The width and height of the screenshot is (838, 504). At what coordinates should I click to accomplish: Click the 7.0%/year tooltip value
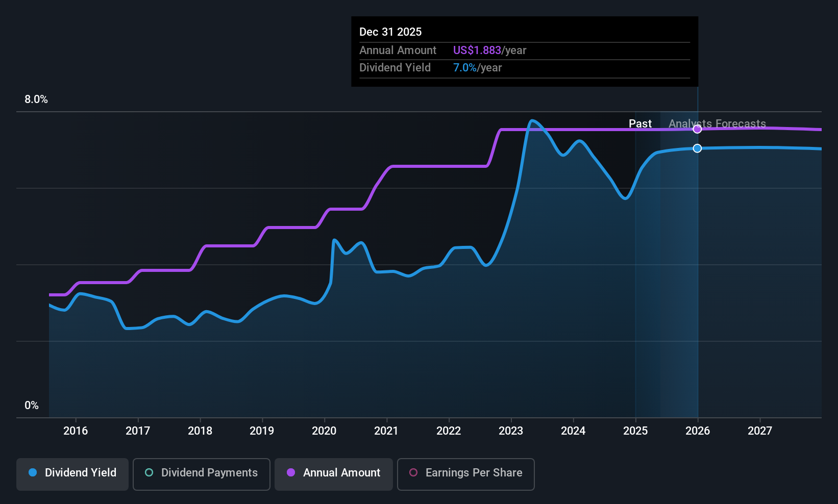point(477,68)
